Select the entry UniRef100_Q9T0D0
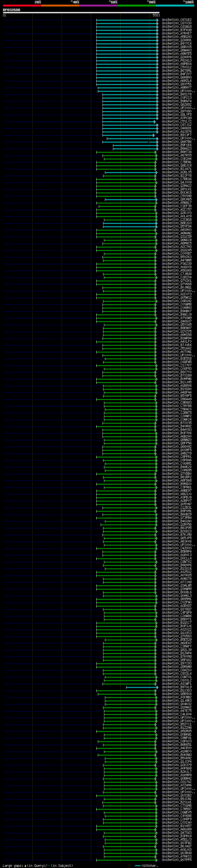 point(176,111)
